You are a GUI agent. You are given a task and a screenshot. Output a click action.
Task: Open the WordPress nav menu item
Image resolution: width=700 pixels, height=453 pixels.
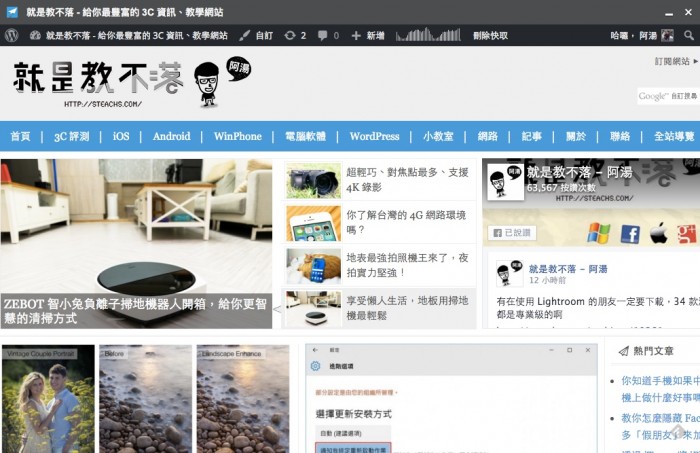375,136
